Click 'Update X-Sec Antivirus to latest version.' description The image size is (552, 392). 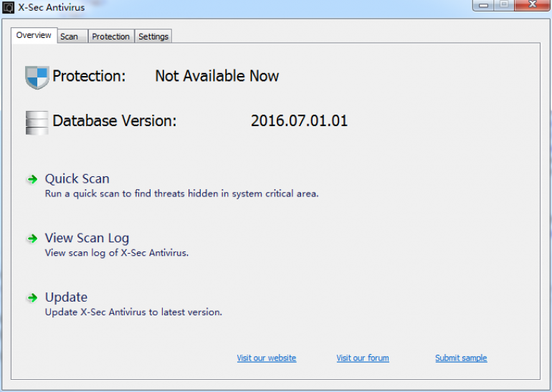133,312
